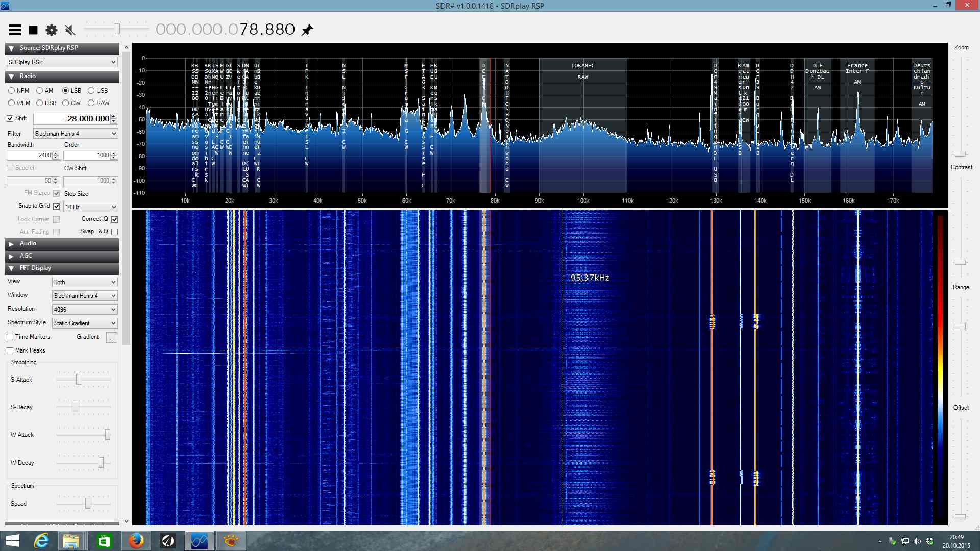Viewport: 980px width, 551px height.
Task: Drag the Smoothing S-Attack slider
Action: point(79,379)
